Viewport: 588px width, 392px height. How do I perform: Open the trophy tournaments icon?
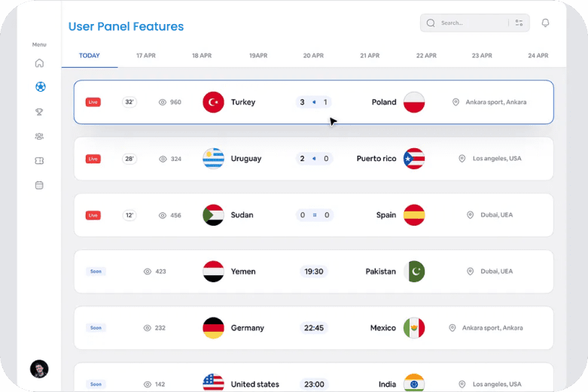point(39,111)
